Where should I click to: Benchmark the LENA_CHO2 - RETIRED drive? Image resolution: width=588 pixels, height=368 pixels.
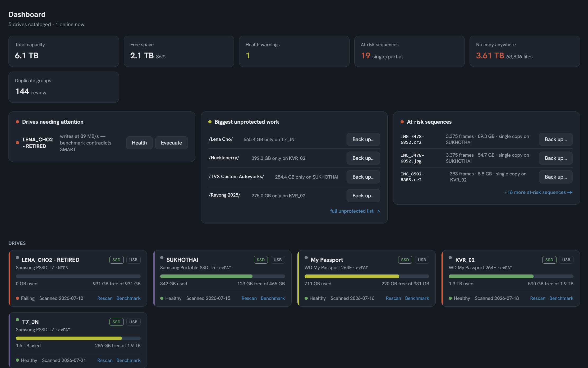(x=128, y=298)
